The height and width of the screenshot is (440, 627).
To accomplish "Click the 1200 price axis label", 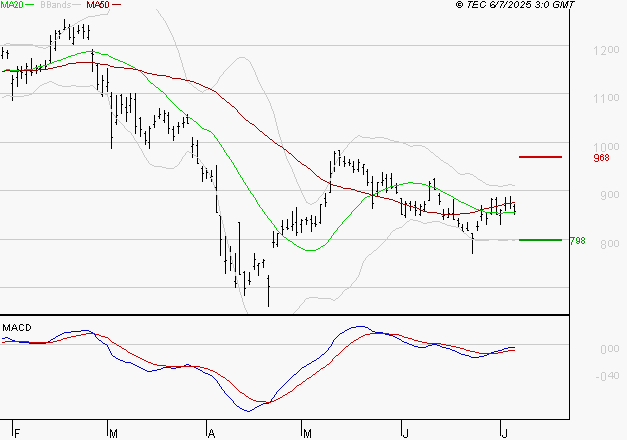I will point(605,50).
